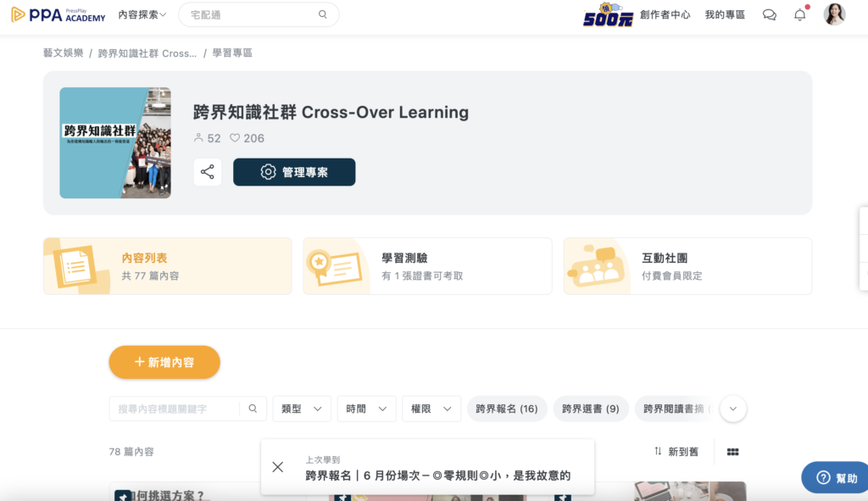Image resolution: width=868 pixels, height=501 pixels.
Task: Click the 新增內容 button
Action: tap(164, 362)
